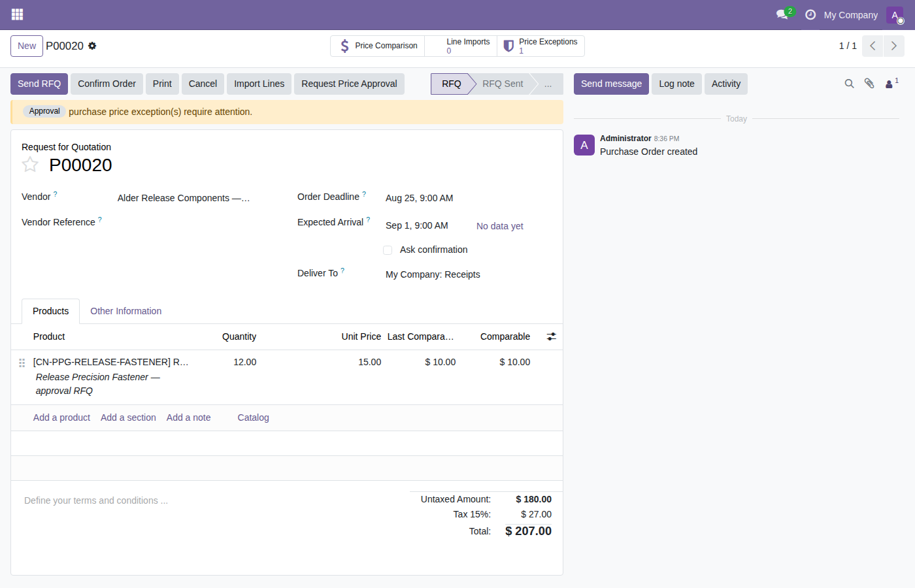
Task: Open the product Catalog link
Action: 253,417
